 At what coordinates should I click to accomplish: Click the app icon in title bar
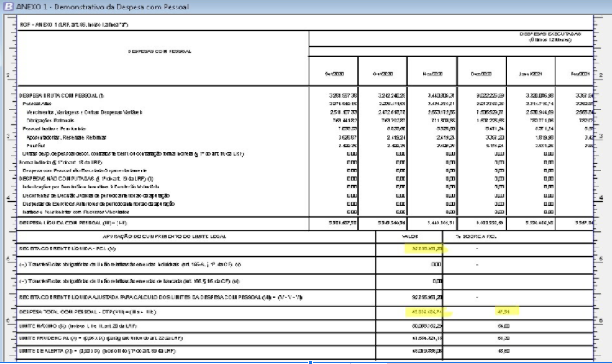pyautogui.click(x=7, y=7)
